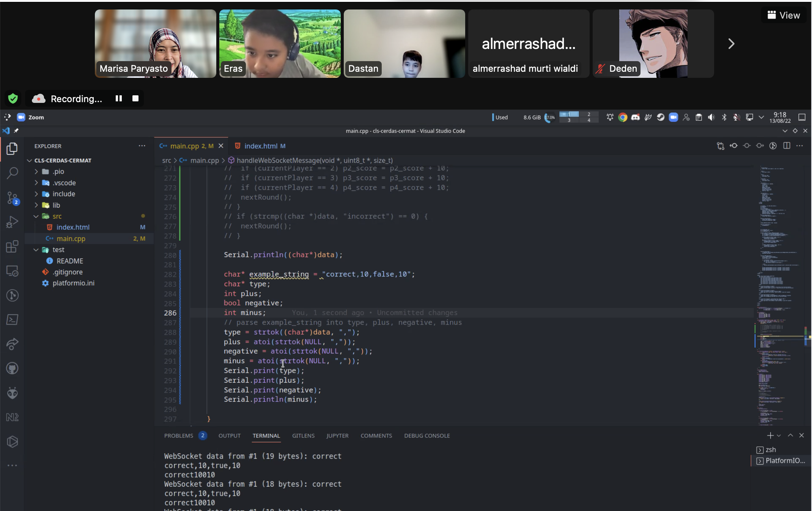
Task: Click the code minimap overview
Action: 778,296
